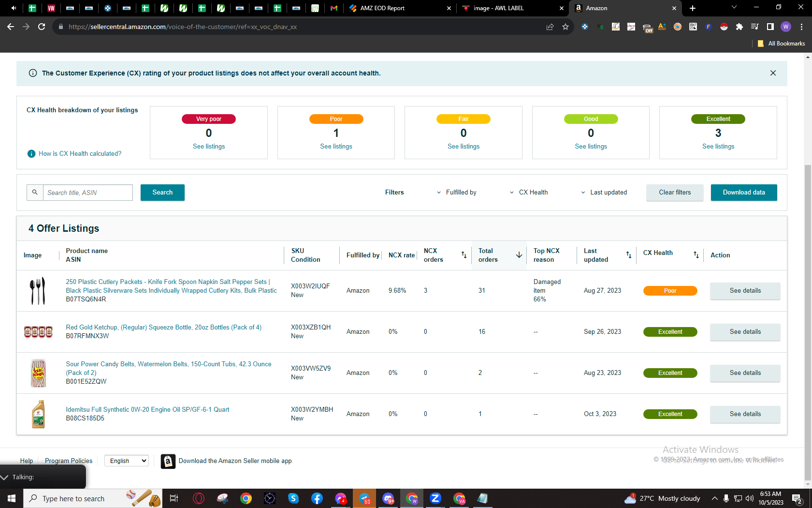Open How is CX Health calculated link

80,154
